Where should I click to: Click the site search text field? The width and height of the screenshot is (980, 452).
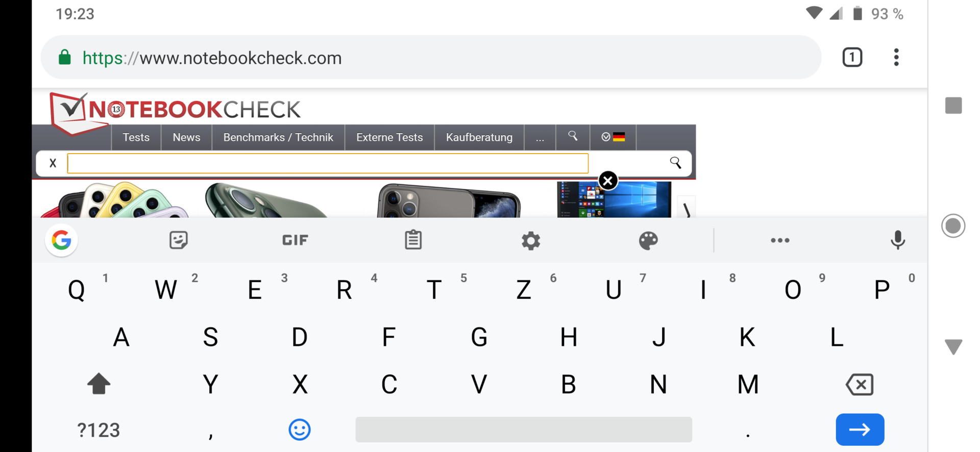pos(328,163)
